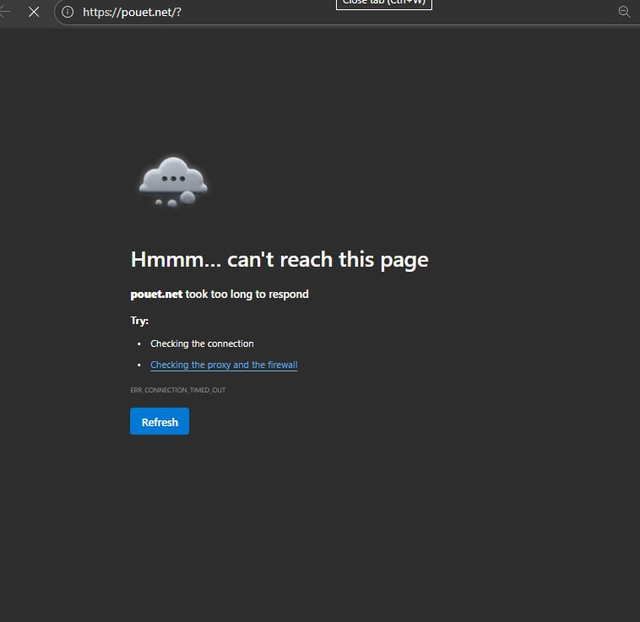View site information icon in address bar
The height and width of the screenshot is (622, 640).
point(68,12)
